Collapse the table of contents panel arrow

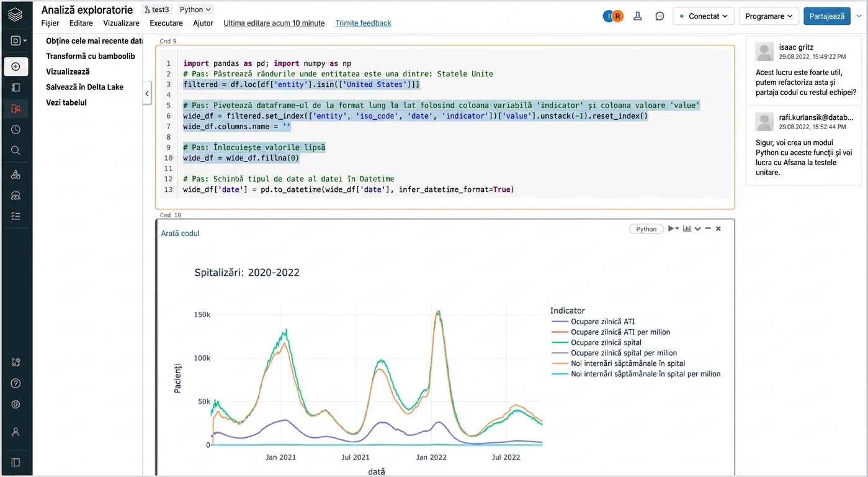coord(147,94)
